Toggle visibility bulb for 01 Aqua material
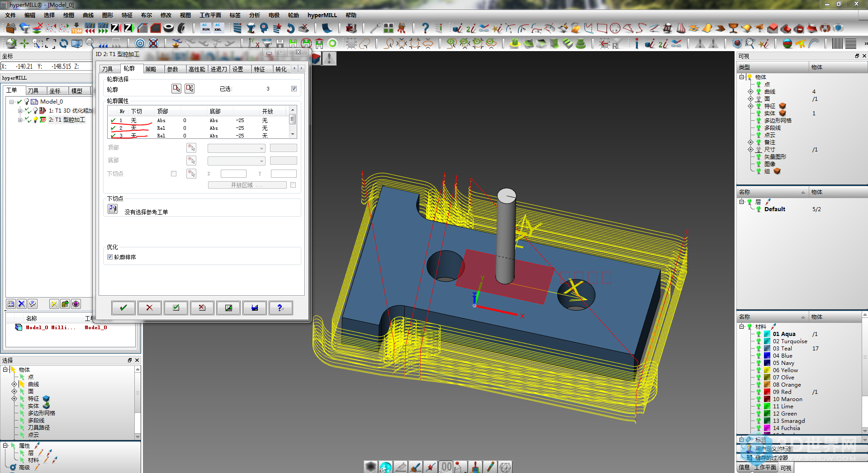Screen dimensions: 868x473 [x=759, y=334]
